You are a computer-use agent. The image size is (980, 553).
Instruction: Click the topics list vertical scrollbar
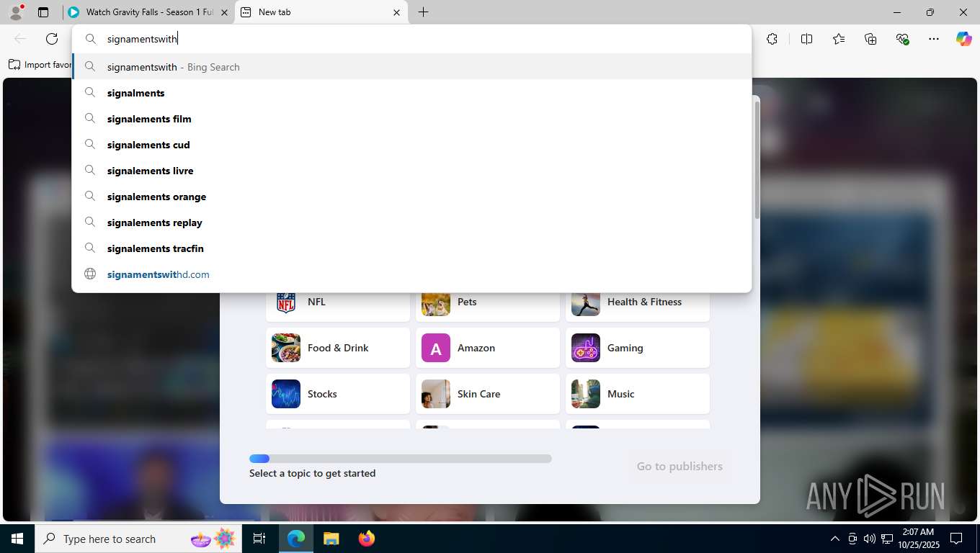pyautogui.click(x=757, y=160)
